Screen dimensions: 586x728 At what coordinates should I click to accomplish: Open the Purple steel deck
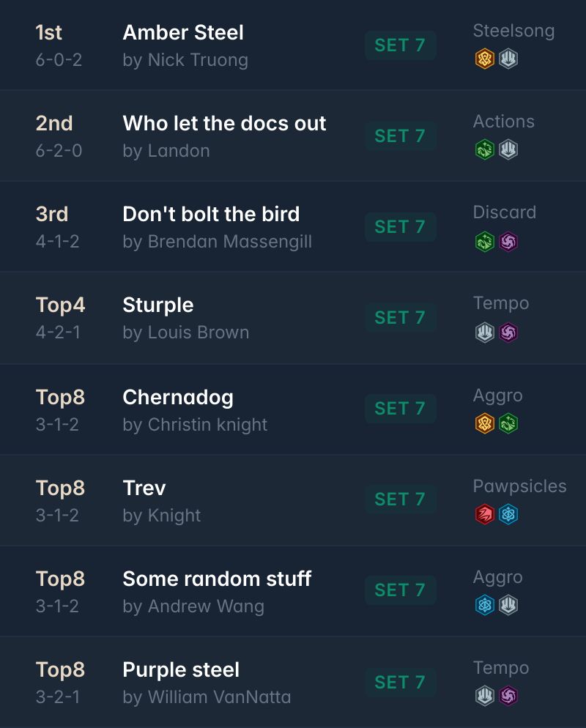[x=181, y=670]
